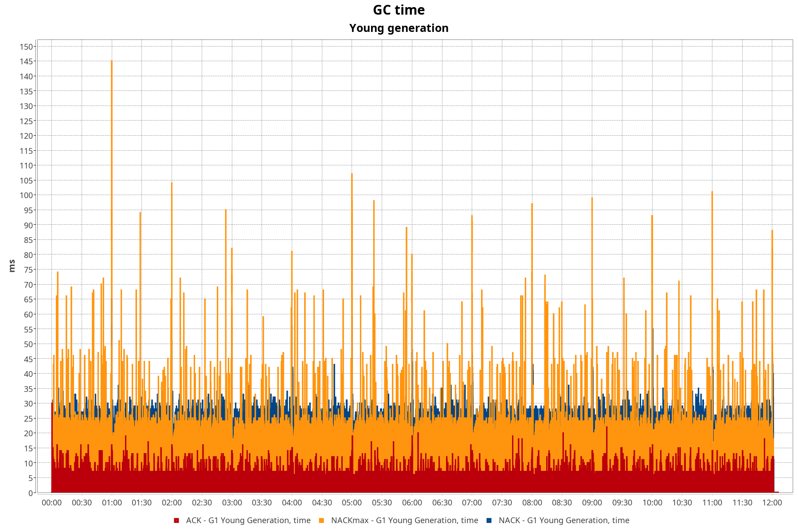Click the red ACK legend swatch
798x532 pixels.
(x=176, y=520)
